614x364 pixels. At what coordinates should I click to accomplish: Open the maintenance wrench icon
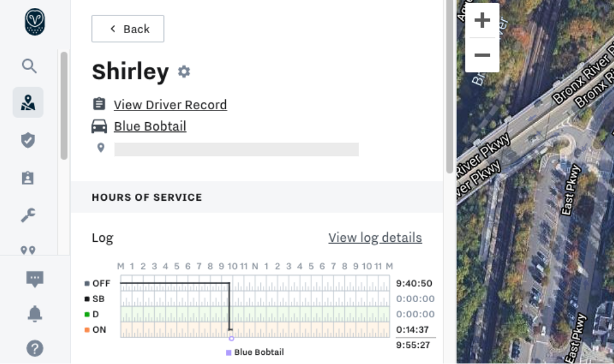[x=28, y=215]
